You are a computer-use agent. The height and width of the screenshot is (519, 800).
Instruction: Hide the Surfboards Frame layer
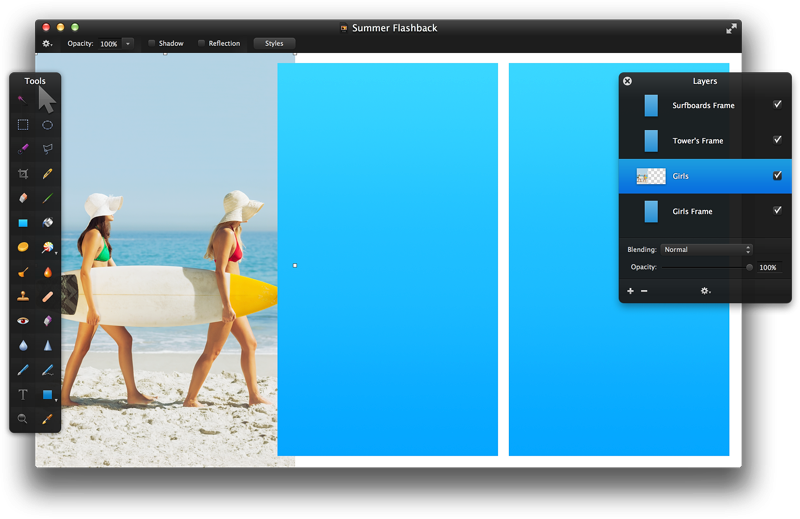[777, 104]
